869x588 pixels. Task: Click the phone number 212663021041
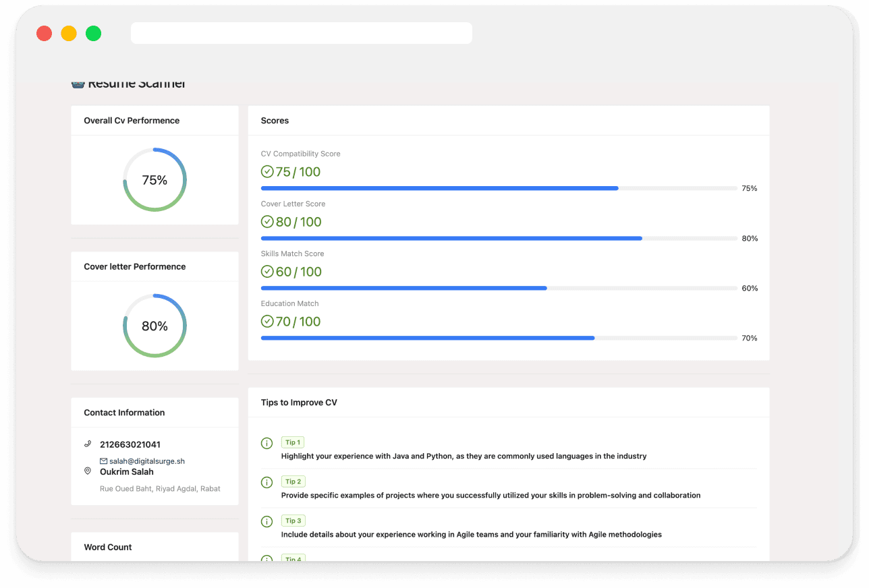130,444
